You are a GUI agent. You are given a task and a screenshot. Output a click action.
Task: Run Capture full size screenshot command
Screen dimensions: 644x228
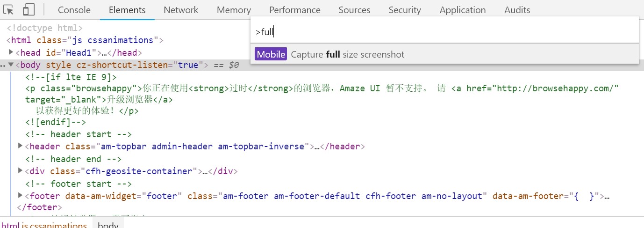[x=444, y=54]
